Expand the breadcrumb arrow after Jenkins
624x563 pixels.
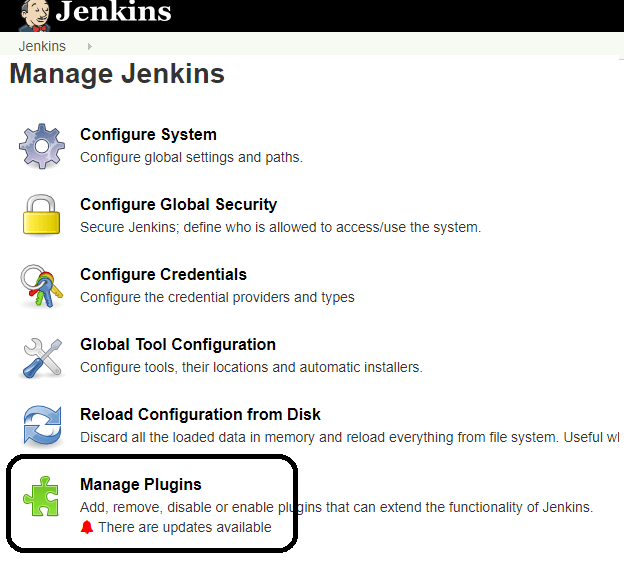pos(89,46)
